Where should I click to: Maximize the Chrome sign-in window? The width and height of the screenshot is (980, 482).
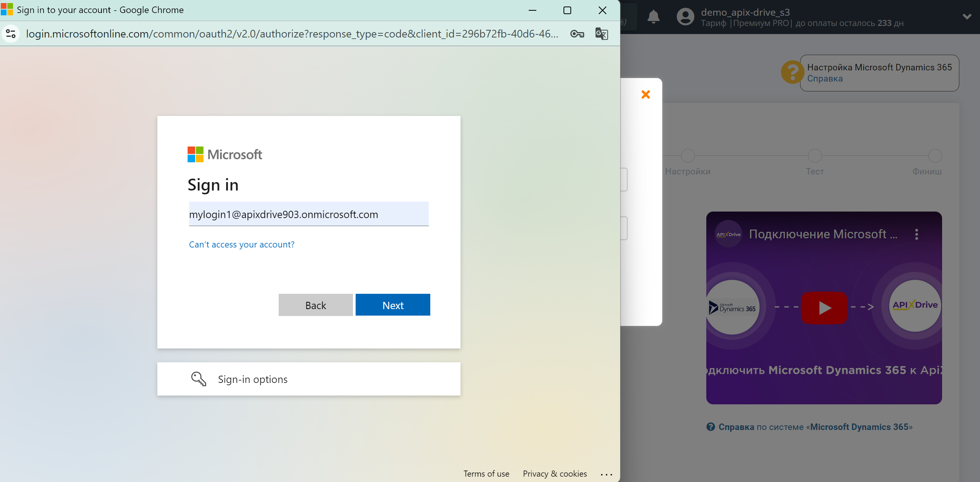(567, 10)
